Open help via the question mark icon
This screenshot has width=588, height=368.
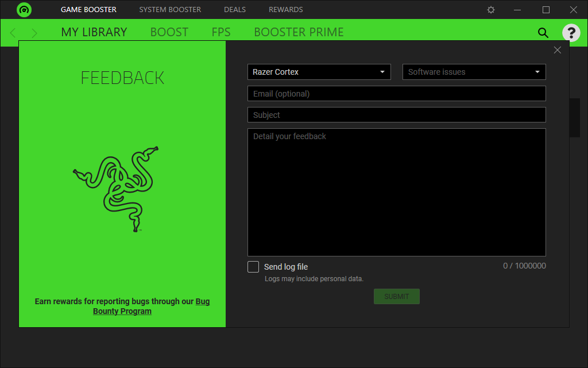[x=571, y=33]
